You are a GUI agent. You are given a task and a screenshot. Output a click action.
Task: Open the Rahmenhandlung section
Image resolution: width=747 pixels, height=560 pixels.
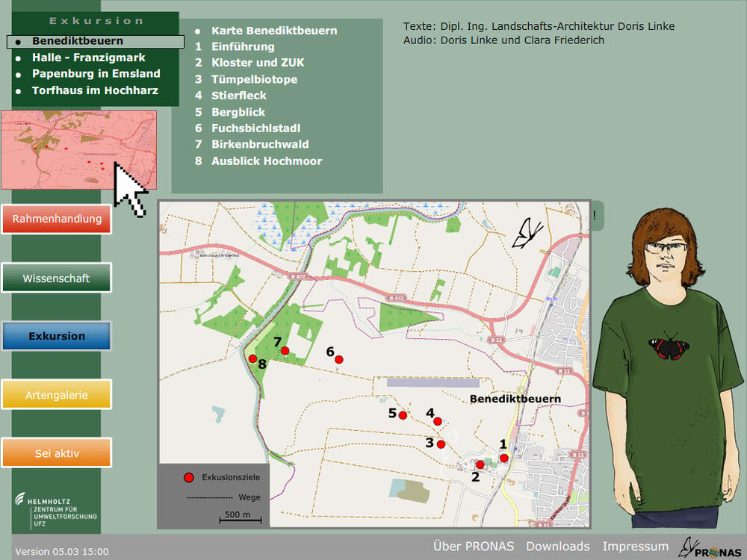(x=57, y=220)
